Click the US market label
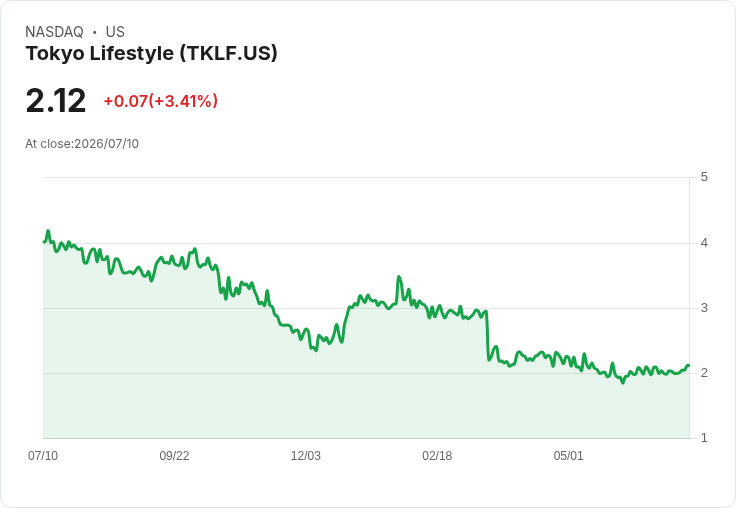Viewport: 736px width, 508px height. click(115, 32)
